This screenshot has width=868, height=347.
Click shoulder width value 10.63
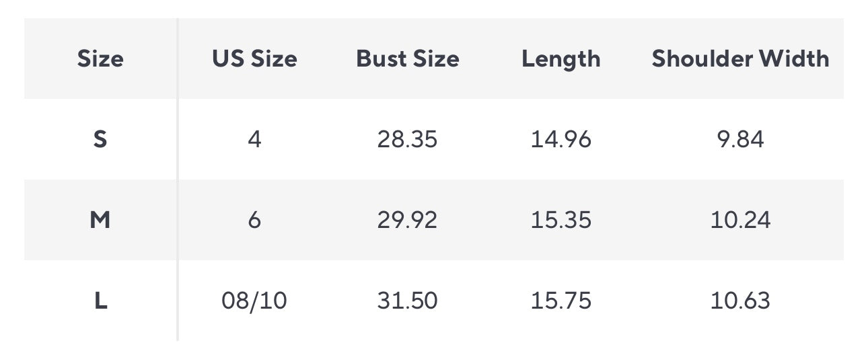[740, 301]
